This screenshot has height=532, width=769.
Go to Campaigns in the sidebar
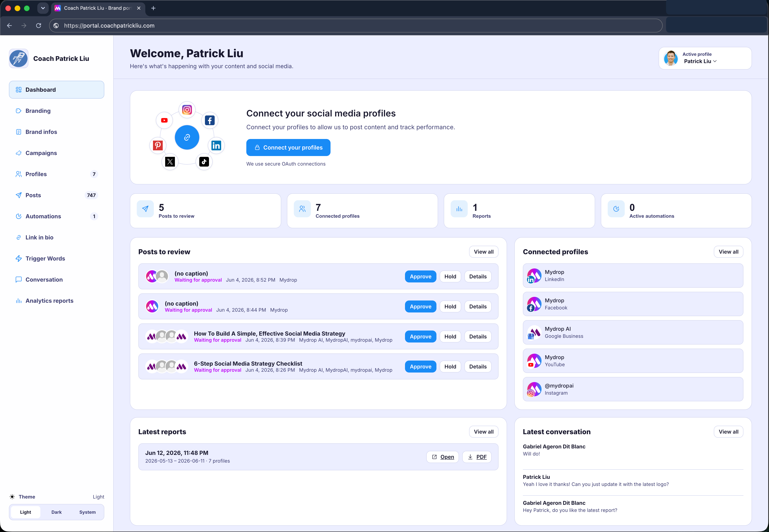56,153
